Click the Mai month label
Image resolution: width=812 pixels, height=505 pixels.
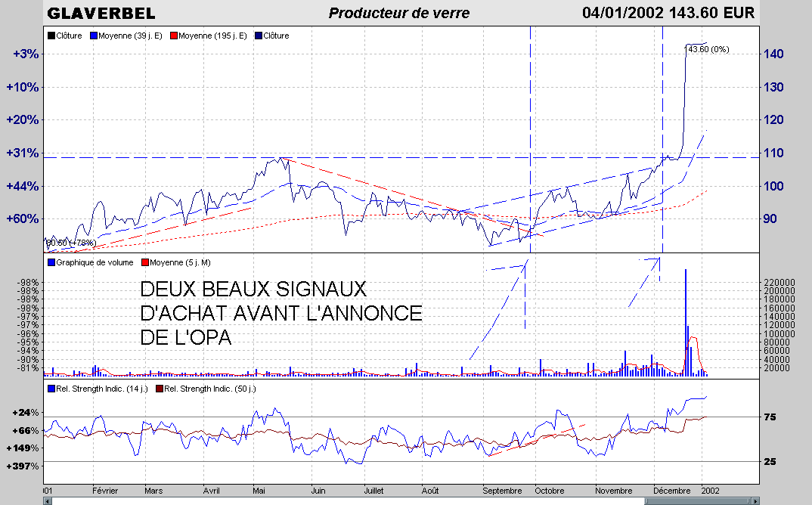(x=259, y=491)
